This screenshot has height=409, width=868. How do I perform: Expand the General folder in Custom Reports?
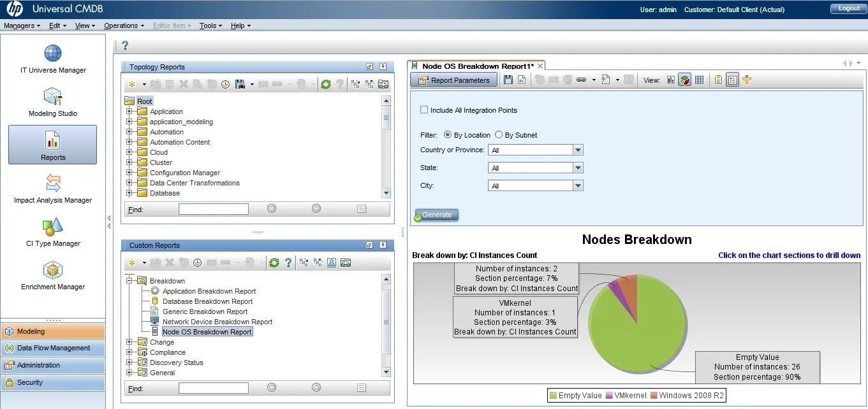coord(129,373)
